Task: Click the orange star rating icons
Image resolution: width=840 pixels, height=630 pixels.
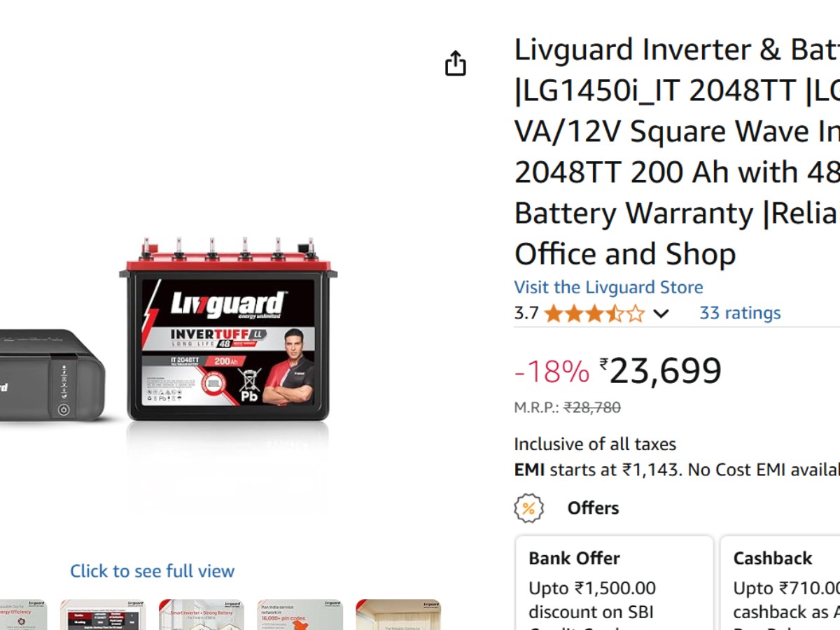Action: (594, 313)
